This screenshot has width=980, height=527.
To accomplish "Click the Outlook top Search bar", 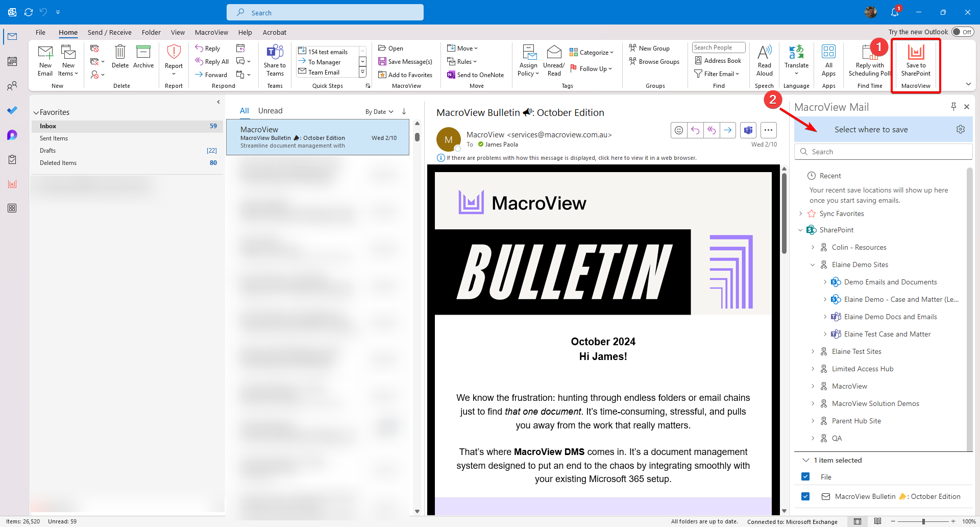I will 325,12.
